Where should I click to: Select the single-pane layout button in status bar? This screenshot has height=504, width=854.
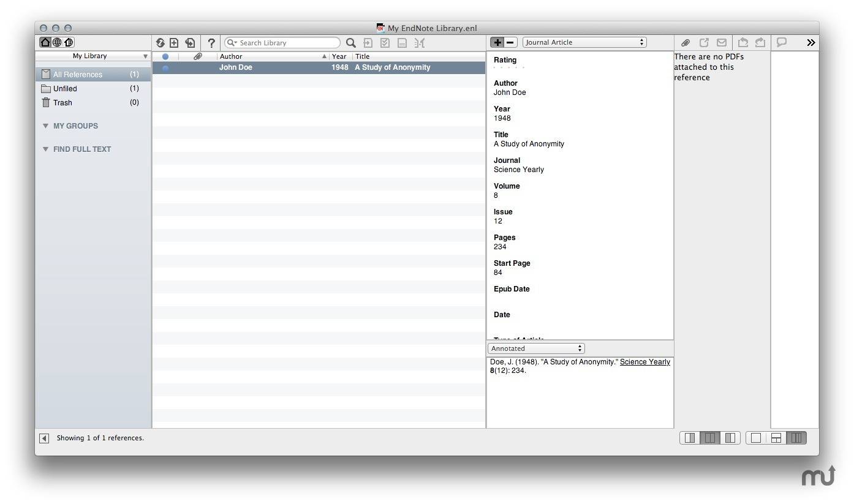[x=756, y=438]
